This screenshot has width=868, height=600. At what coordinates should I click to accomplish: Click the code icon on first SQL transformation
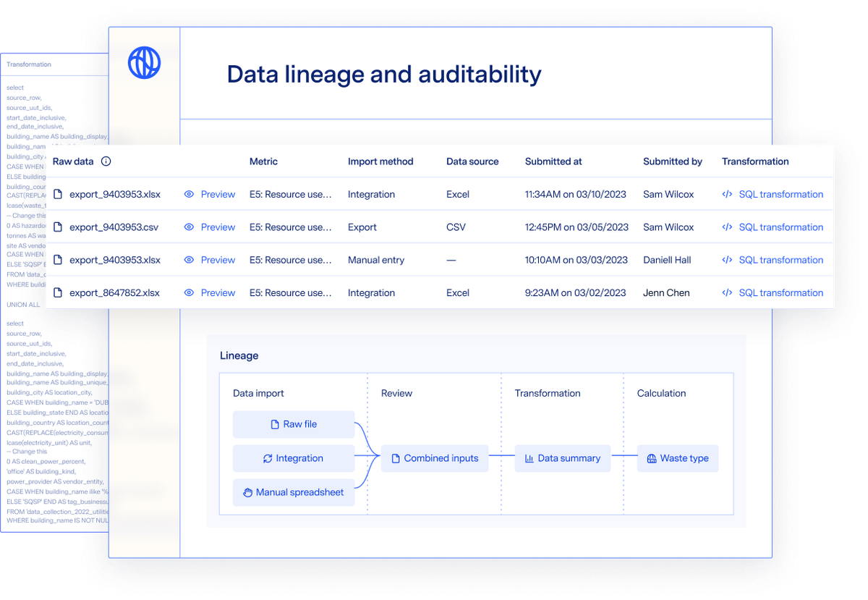pos(727,194)
